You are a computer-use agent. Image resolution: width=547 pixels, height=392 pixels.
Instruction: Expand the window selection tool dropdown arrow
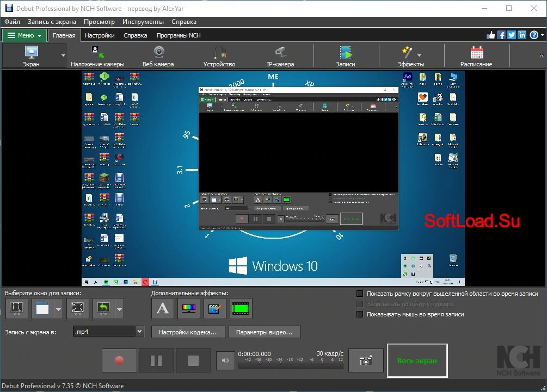tap(58, 309)
